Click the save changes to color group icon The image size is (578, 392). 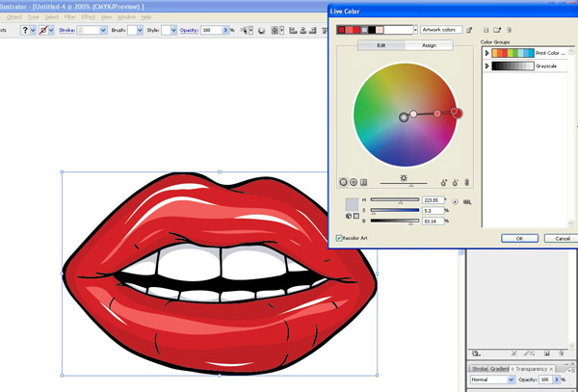pyautogui.click(x=487, y=30)
